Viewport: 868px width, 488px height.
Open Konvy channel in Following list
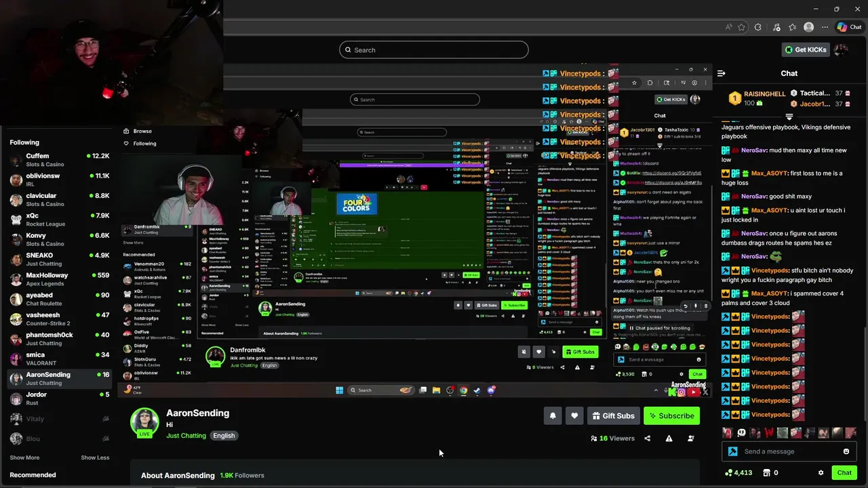coord(60,239)
